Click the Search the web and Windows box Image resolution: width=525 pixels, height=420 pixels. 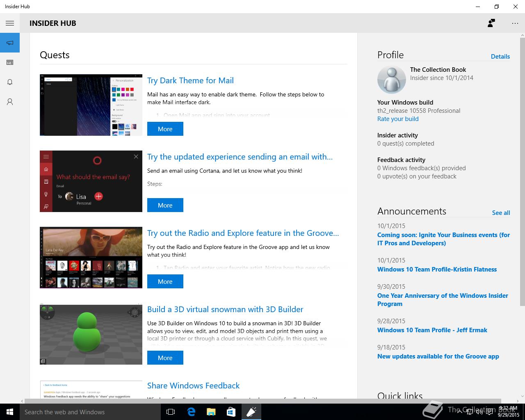coord(90,412)
